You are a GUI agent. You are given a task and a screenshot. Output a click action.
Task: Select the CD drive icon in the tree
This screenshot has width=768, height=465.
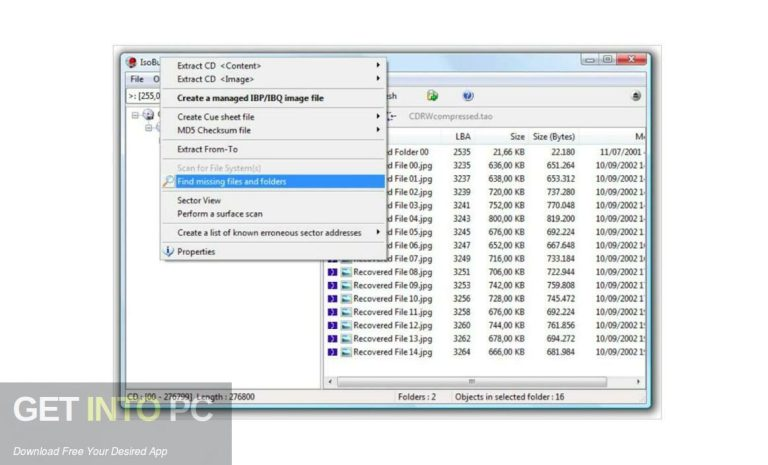click(148, 115)
